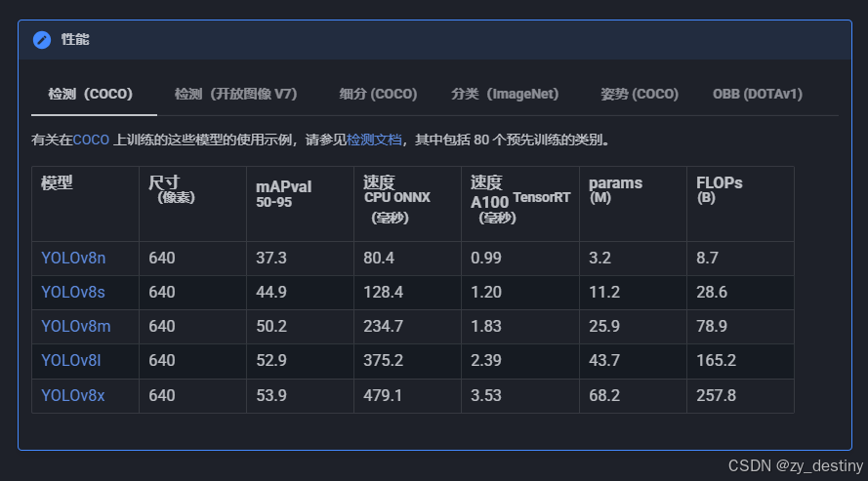Open the 细分 (COCO) tab
The image size is (868, 481).
point(378,94)
